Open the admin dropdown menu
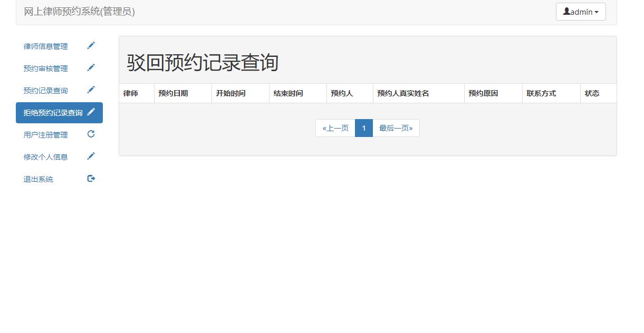Image resolution: width=644 pixels, height=333 pixels. pyautogui.click(x=580, y=12)
